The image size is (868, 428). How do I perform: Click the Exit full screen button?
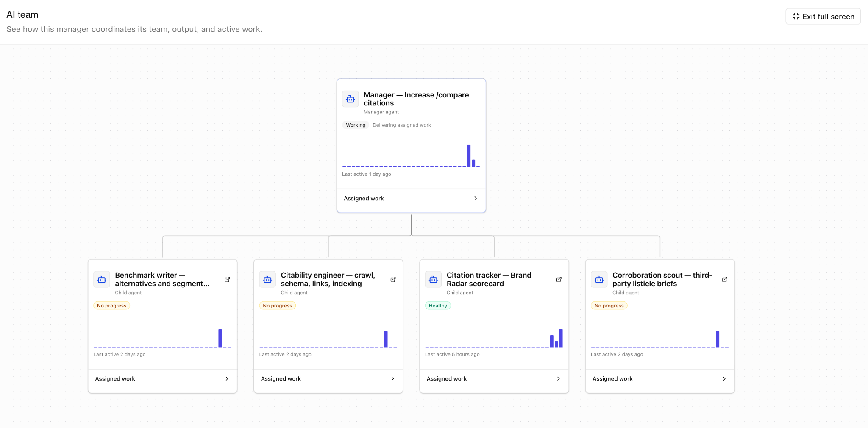point(823,17)
